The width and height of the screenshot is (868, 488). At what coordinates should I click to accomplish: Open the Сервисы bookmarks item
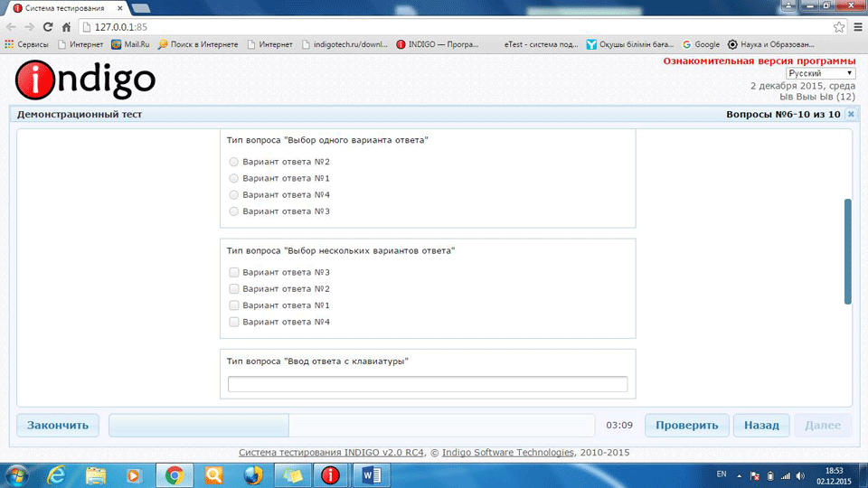tap(27, 44)
